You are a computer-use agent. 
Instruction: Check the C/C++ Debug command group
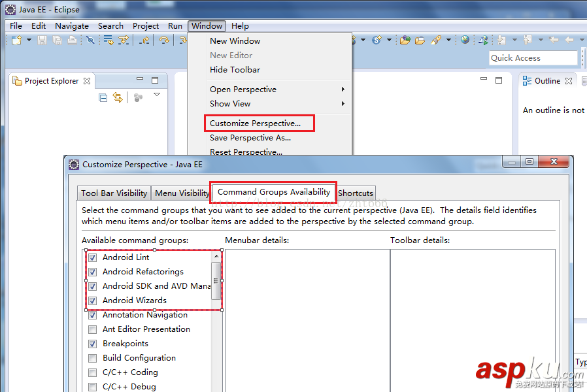tap(92, 386)
